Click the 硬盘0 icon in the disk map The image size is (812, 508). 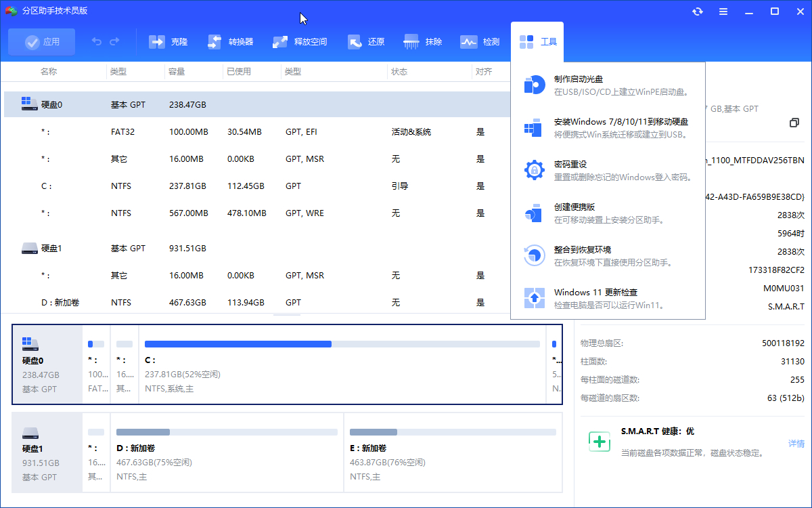30,344
